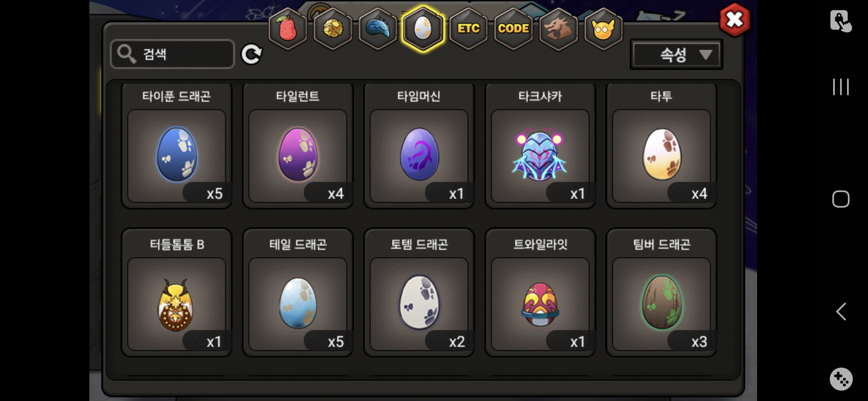Open the blue dragon scale tab
Image resolution: width=868 pixels, height=401 pixels.
[x=378, y=28]
